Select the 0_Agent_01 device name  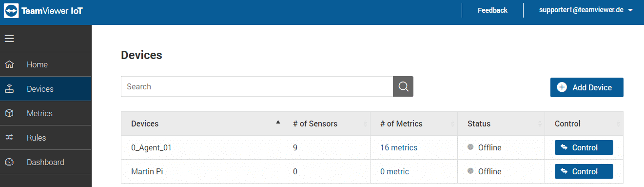152,147
